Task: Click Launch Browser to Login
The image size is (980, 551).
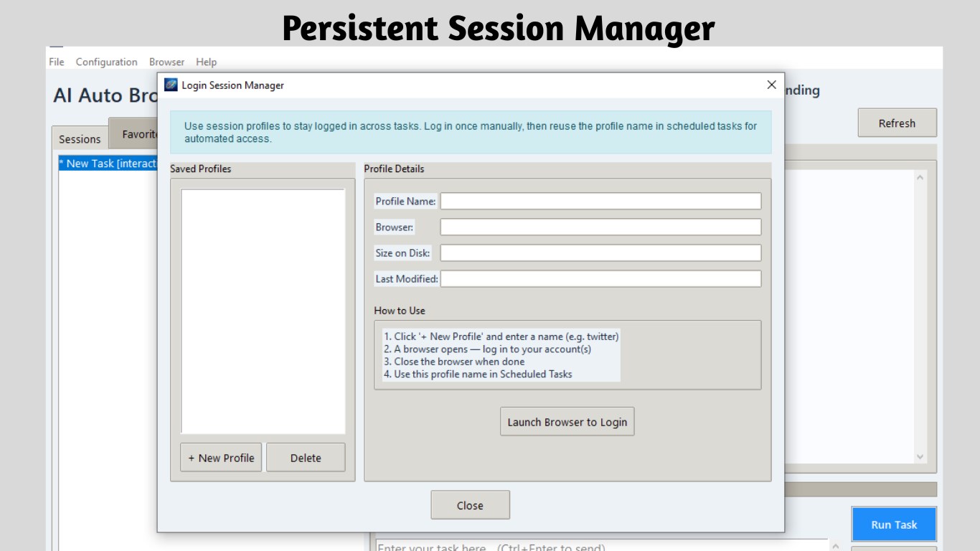Action: tap(567, 422)
